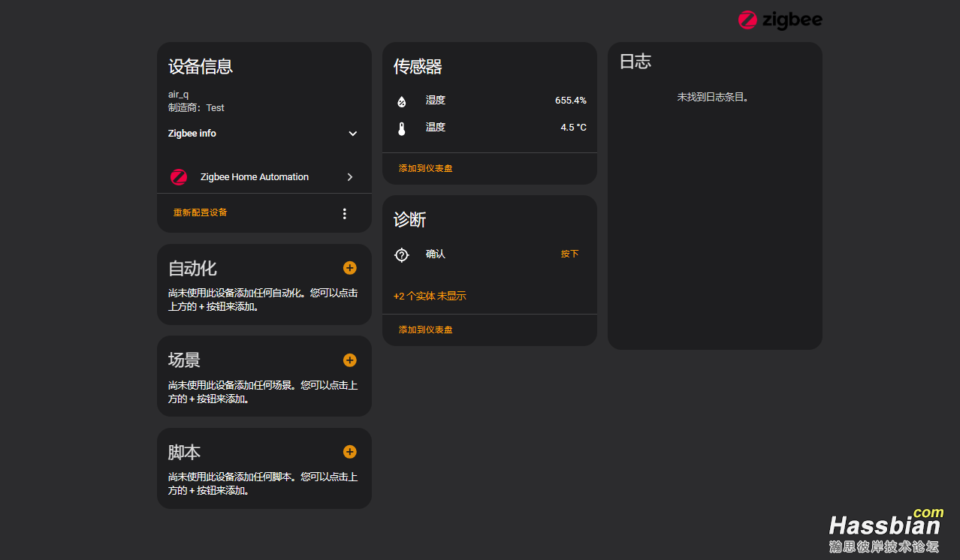Click the 场景 section heading

184,360
